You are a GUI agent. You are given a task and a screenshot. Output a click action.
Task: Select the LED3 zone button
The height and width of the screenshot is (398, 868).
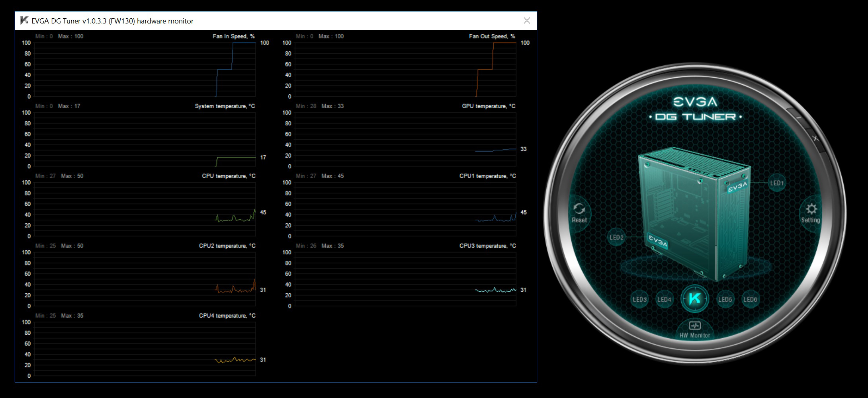tap(640, 299)
